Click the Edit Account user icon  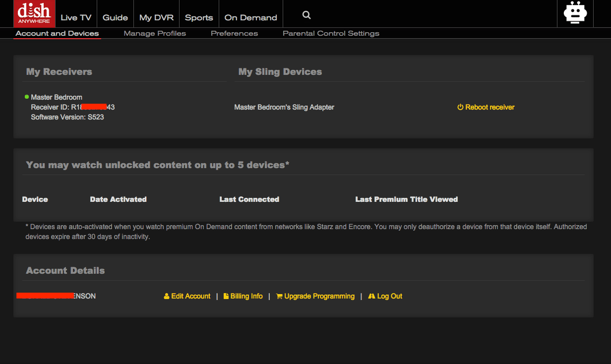tap(167, 296)
